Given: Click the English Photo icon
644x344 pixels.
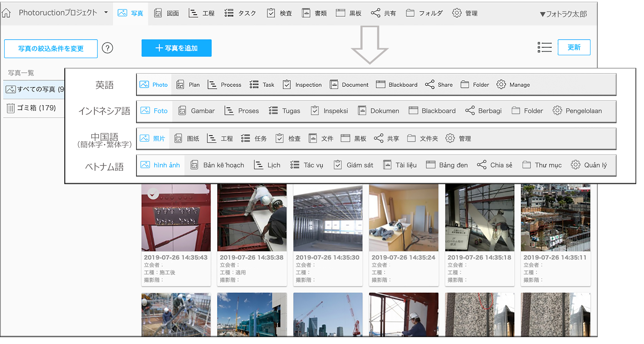Looking at the screenshot, I should coord(144,85).
